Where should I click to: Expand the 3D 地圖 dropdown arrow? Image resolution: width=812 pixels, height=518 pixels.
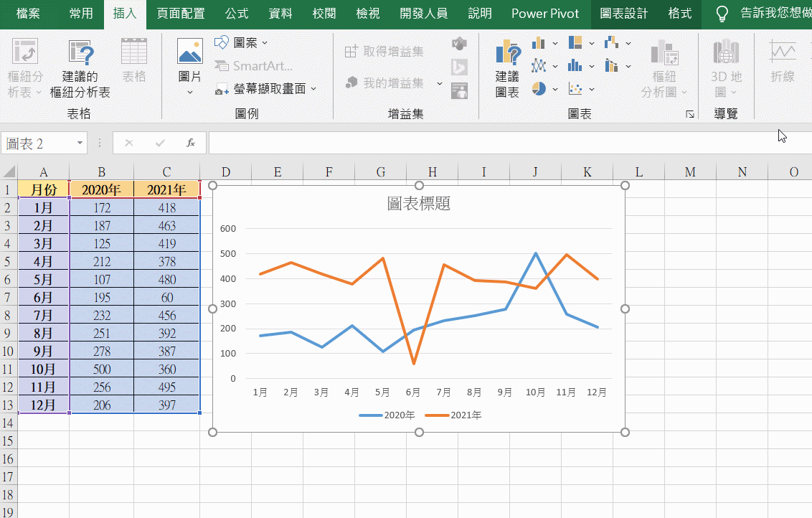point(734,93)
